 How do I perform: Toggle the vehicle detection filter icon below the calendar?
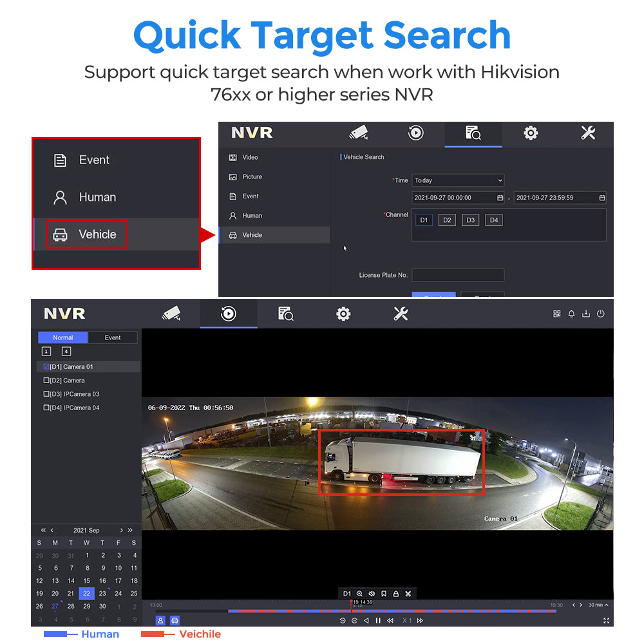(x=175, y=620)
